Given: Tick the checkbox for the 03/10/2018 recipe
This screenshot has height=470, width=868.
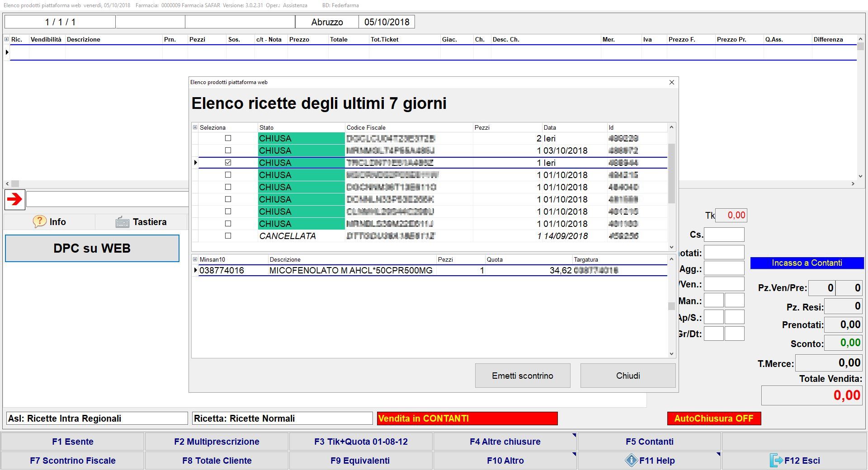Looking at the screenshot, I should pos(228,150).
